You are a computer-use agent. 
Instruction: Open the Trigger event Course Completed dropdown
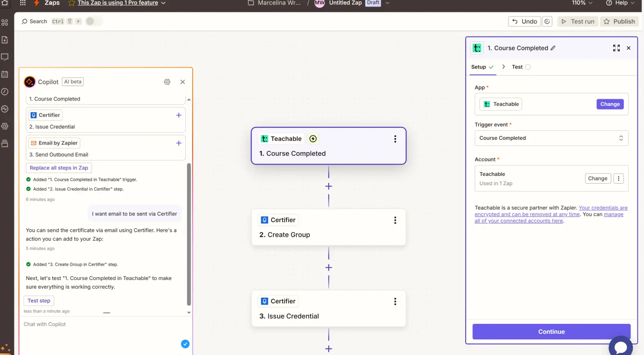pyautogui.click(x=551, y=138)
